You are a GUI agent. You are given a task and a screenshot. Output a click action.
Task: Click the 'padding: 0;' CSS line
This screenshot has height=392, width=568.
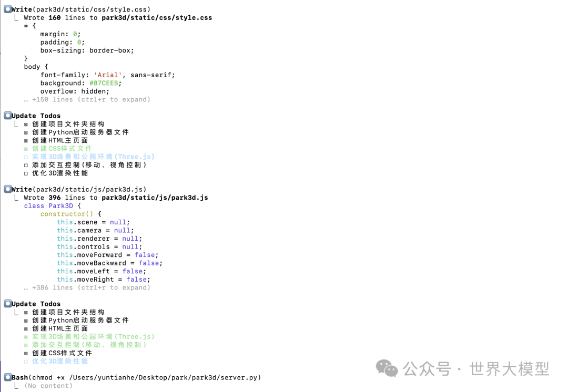pos(62,43)
